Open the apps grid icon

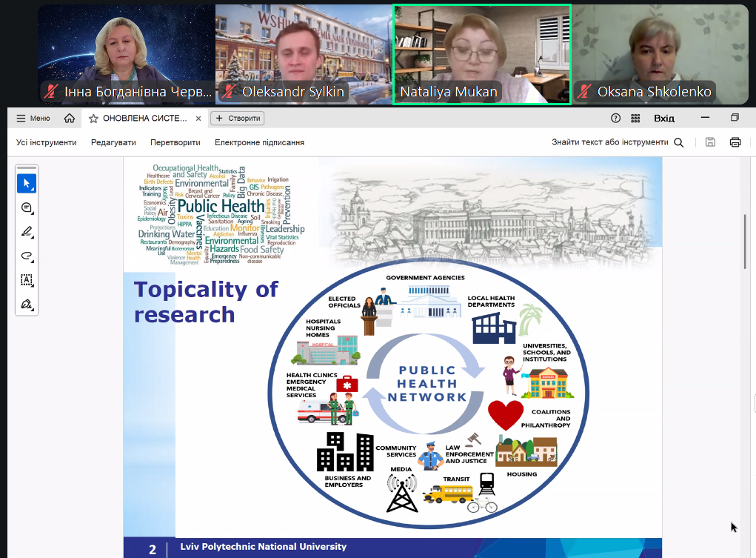[x=635, y=119]
